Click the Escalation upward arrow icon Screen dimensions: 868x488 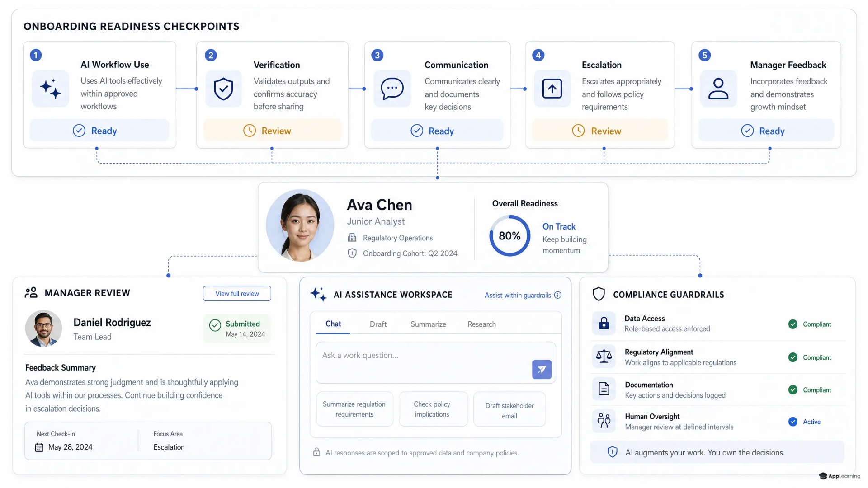point(552,89)
